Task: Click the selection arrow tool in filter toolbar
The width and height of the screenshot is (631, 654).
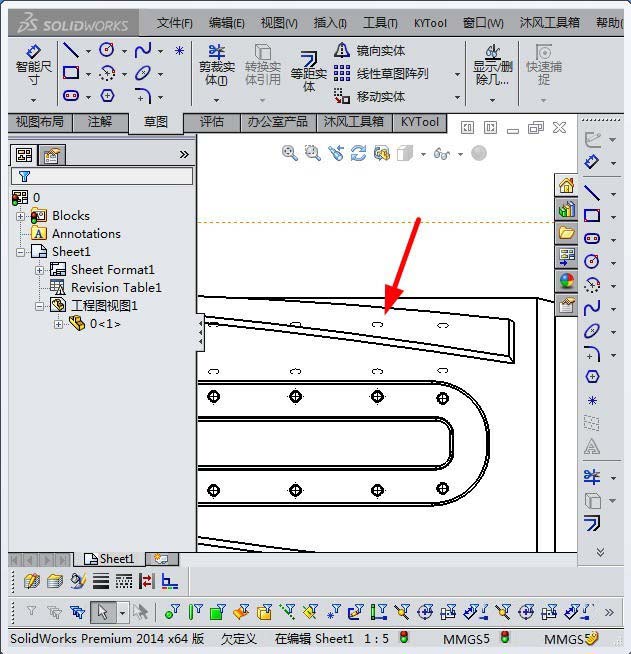Action: [x=103, y=612]
